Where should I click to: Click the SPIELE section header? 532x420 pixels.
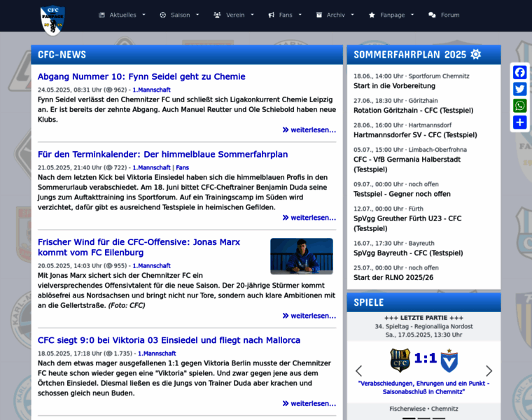[x=423, y=302]
